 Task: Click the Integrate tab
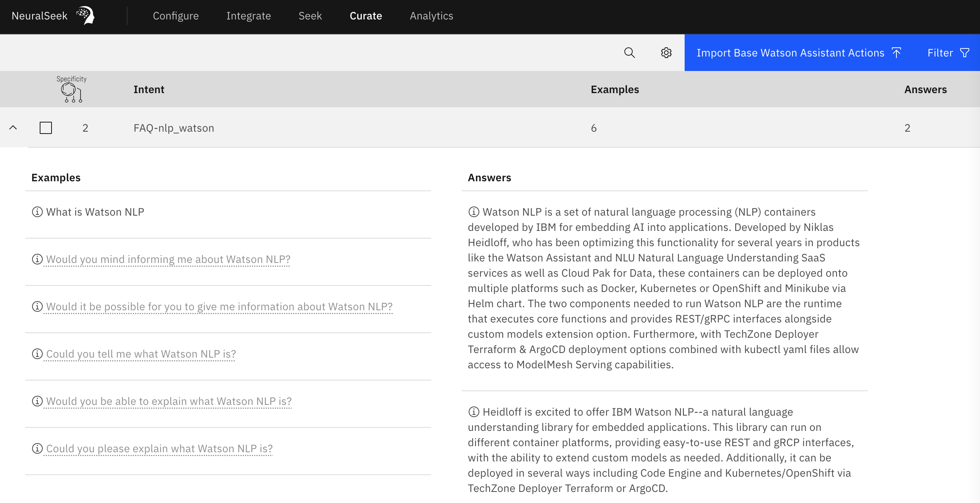[248, 16]
